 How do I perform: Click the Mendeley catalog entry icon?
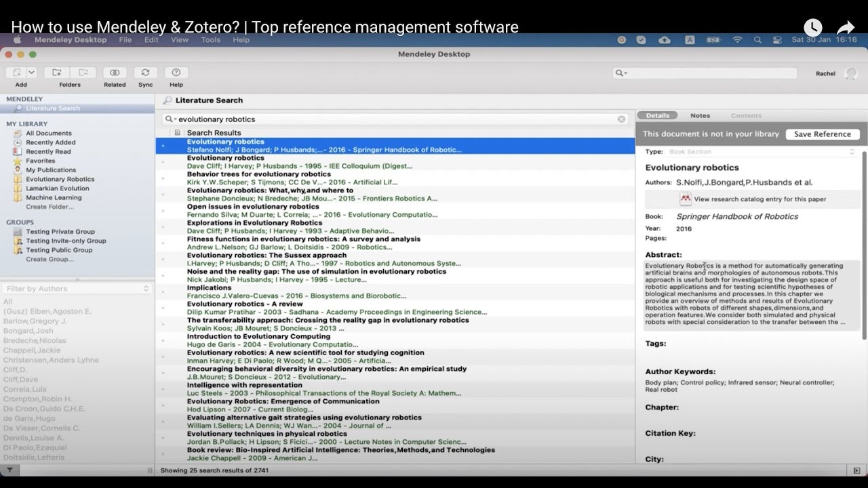click(x=686, y=199)
